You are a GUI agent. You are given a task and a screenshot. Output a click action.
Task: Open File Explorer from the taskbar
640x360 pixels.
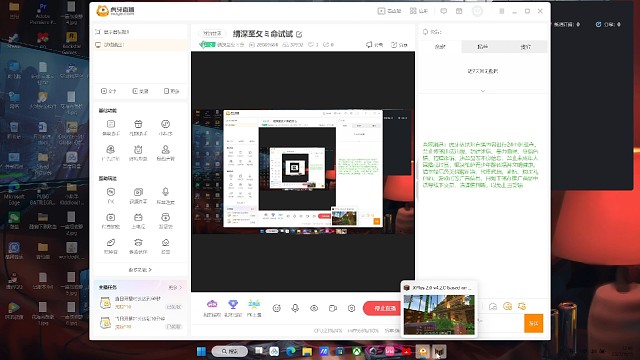click(x=307, y=351)
